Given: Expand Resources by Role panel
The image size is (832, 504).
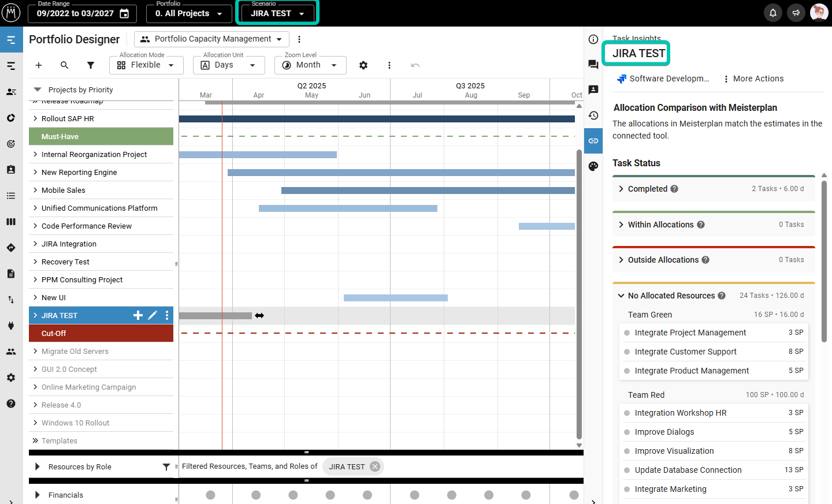Looking at the screenshot, I should click(x=38, y=466).
